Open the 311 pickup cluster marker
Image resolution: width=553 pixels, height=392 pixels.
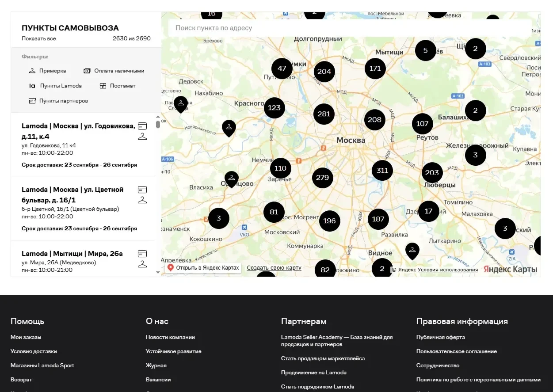tap(382, 170)
